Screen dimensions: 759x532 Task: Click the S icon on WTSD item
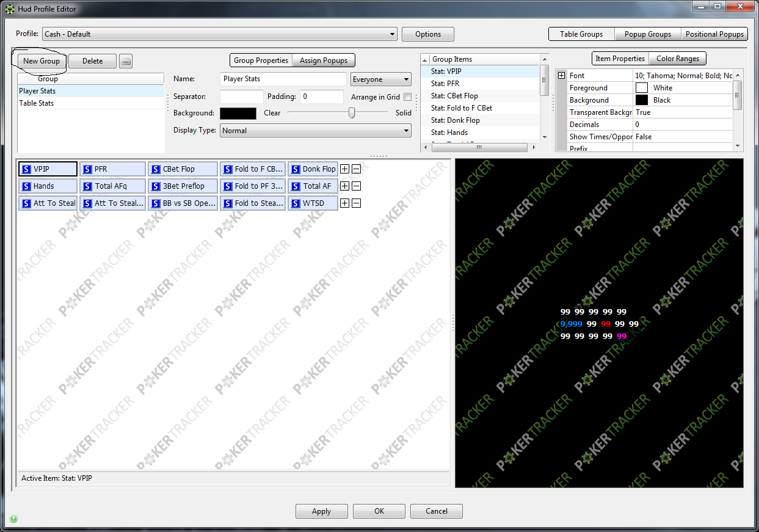[x=296, y=203]
